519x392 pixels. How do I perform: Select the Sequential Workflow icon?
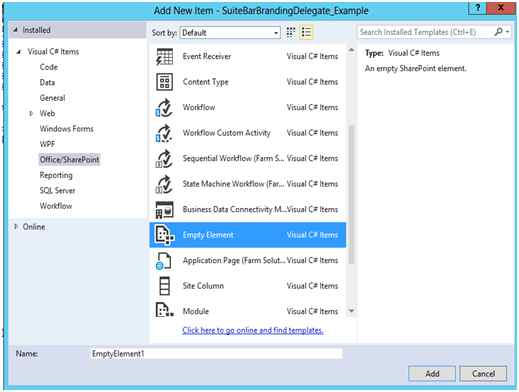click(x=164, y=159)
